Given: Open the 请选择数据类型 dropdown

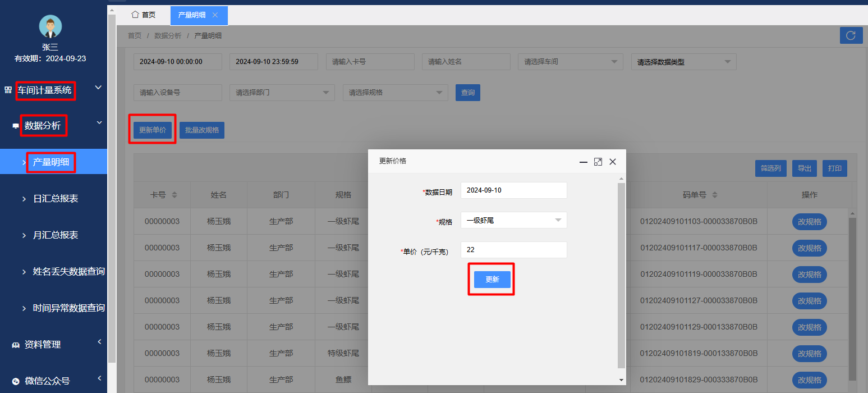Looking at the screenshot, I should pos(683,62).
